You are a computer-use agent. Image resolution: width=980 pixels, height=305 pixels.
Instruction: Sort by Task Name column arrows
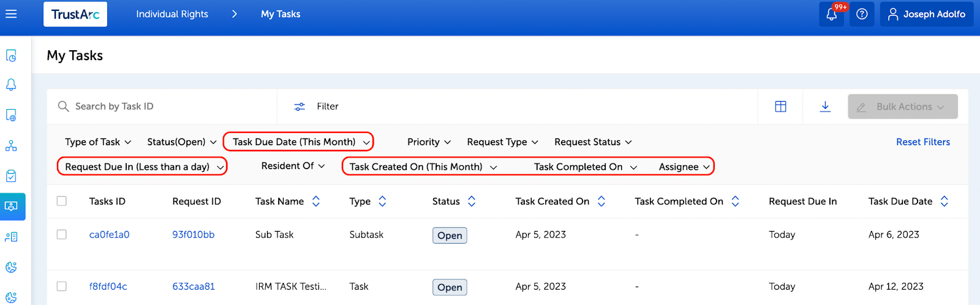point(316,201)
